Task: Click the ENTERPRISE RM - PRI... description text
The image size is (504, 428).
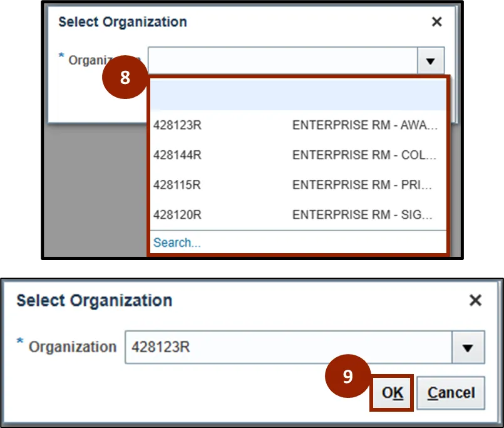Action: coord(364,185)
